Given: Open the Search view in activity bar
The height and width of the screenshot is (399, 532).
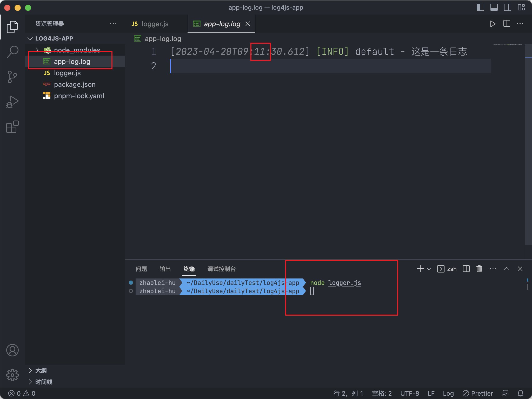Looking at the screenshot, I should click(12, 52).
